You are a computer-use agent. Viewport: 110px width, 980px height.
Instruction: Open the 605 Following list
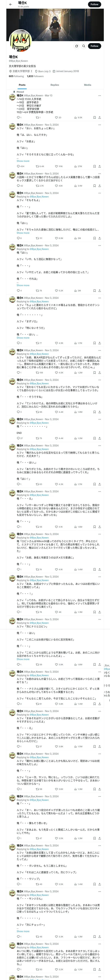coord(16,76)
